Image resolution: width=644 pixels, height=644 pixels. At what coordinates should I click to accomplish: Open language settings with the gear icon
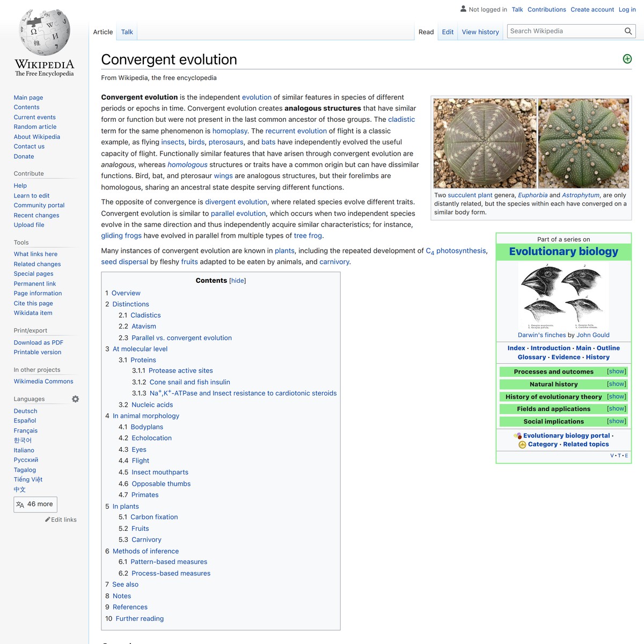[75, 399]
